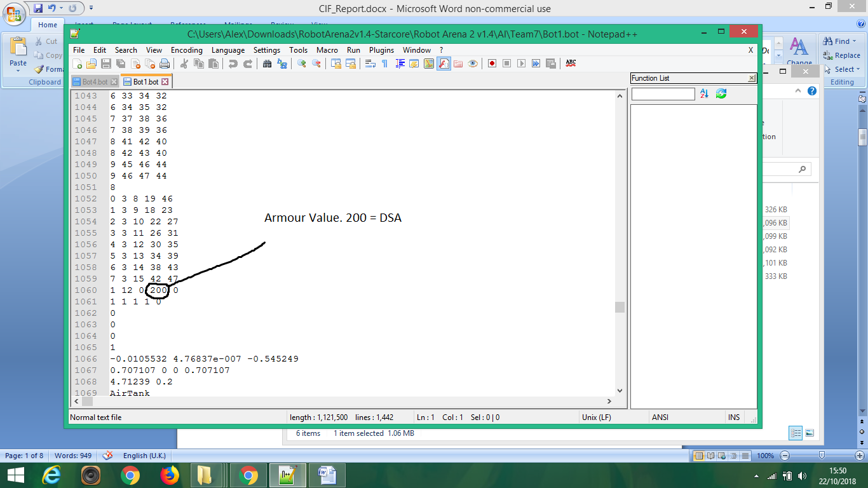The height and width of the screenshot is (488, 868).
Task: Open Find using the binoculars icon
Action: coord(267,64)
